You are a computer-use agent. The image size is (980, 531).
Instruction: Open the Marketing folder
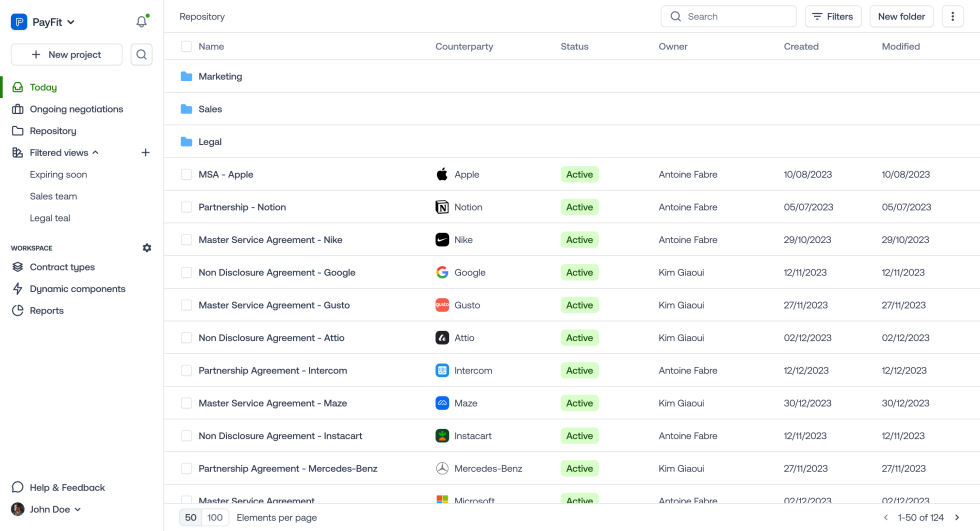pos(220,77)
